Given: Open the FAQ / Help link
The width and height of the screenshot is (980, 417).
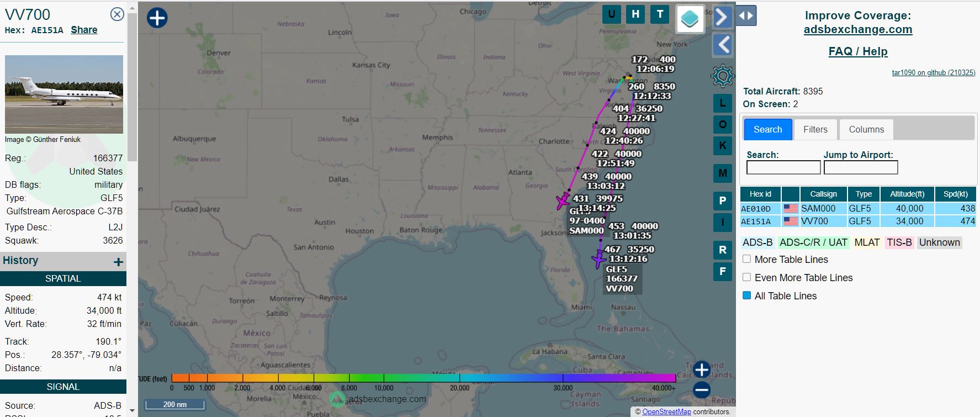Looking at the screenshot, I should (858, 51).
